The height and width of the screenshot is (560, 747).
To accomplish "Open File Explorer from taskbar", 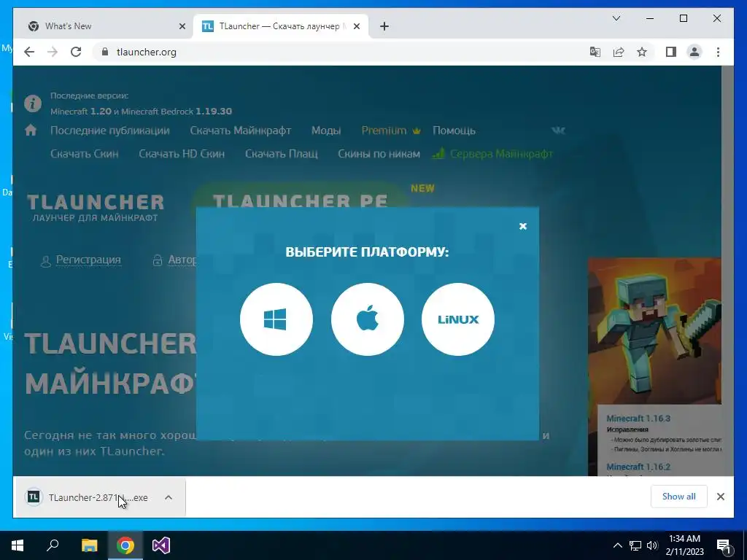I will tap(89, 545).
